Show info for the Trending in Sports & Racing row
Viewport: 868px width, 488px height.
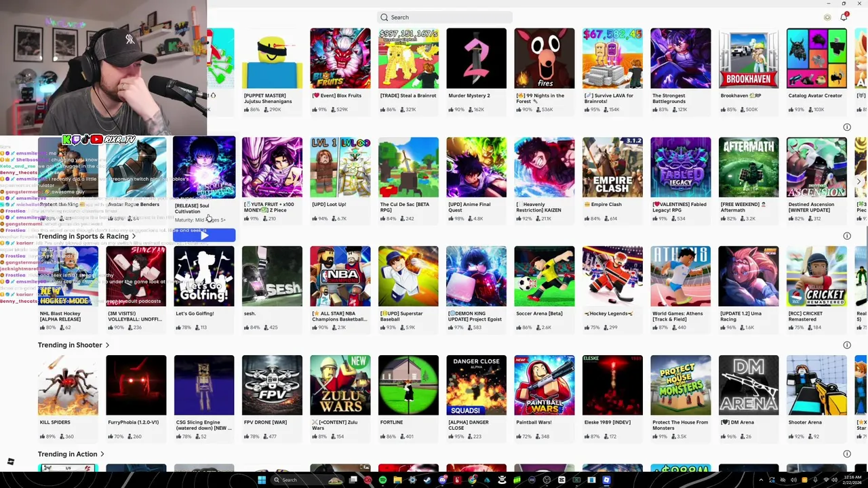pyautogui.click(x=847, y=236)
